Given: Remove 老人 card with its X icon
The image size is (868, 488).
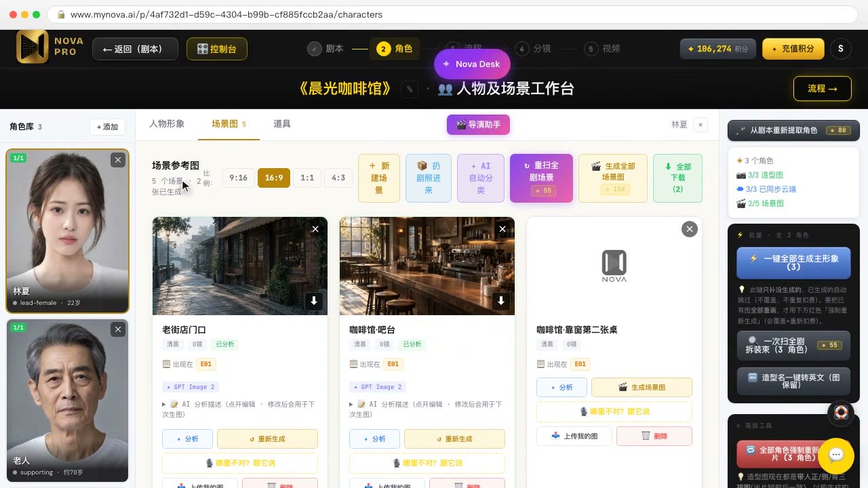Looking at the screenshot, I should coord(118,329).
